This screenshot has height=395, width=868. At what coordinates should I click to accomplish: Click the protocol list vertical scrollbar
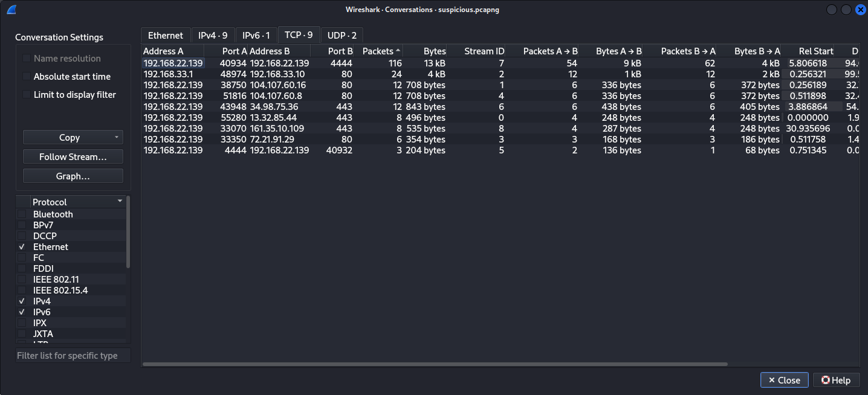click(x=128, y=232)
